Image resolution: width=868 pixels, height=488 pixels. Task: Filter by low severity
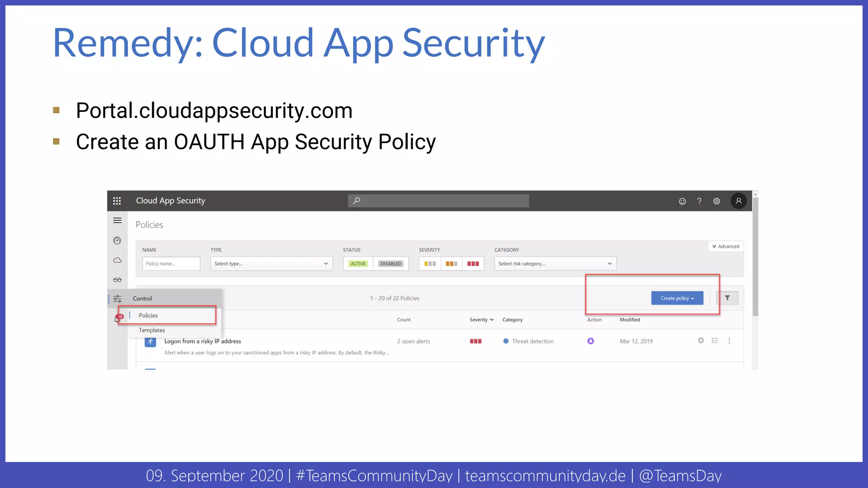430,263
